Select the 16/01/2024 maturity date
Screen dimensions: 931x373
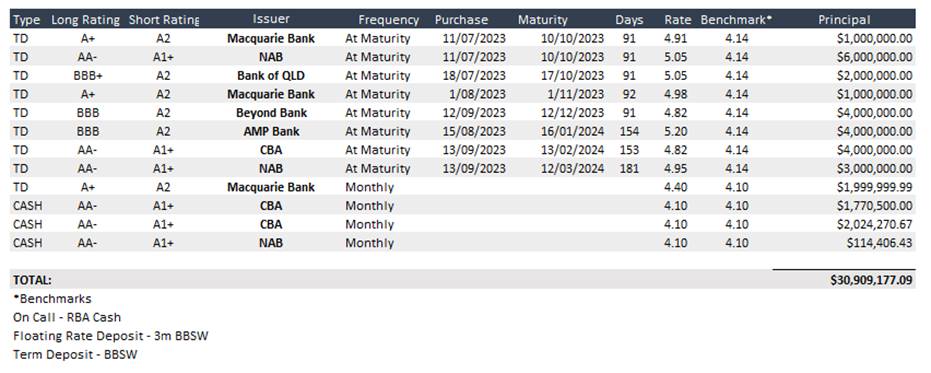[572, 131]
